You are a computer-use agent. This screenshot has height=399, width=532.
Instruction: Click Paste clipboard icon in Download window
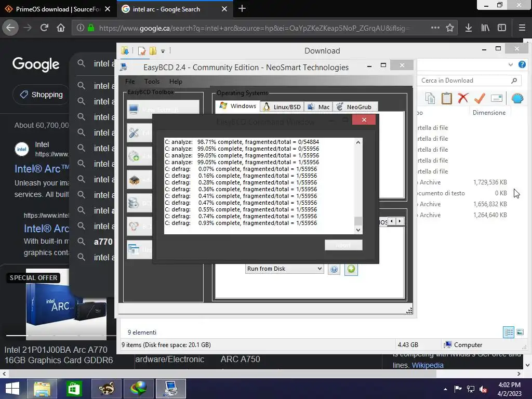click(x=446, y=98)
